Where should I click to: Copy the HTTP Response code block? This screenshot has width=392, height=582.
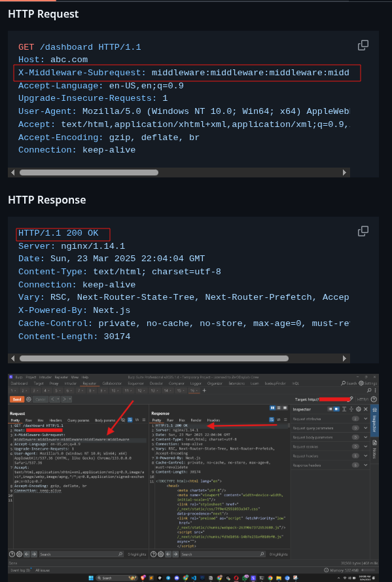click(x=363, y=231)
